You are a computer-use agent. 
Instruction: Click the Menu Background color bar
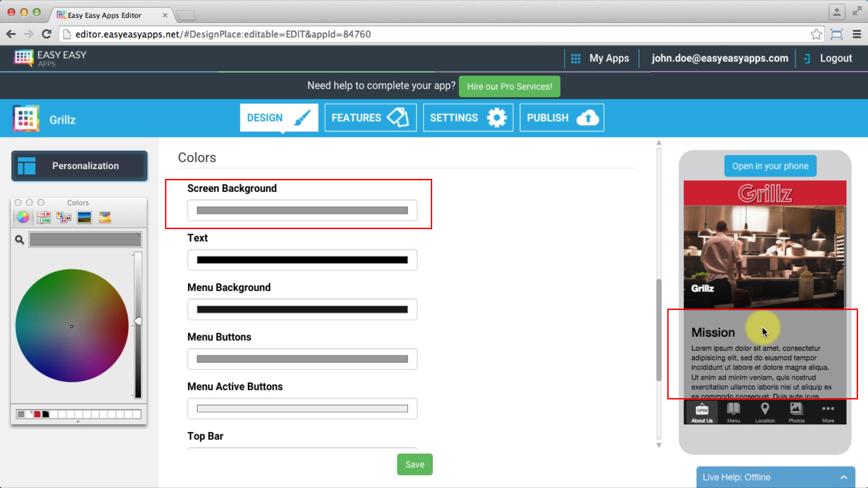tap(302, 309)
